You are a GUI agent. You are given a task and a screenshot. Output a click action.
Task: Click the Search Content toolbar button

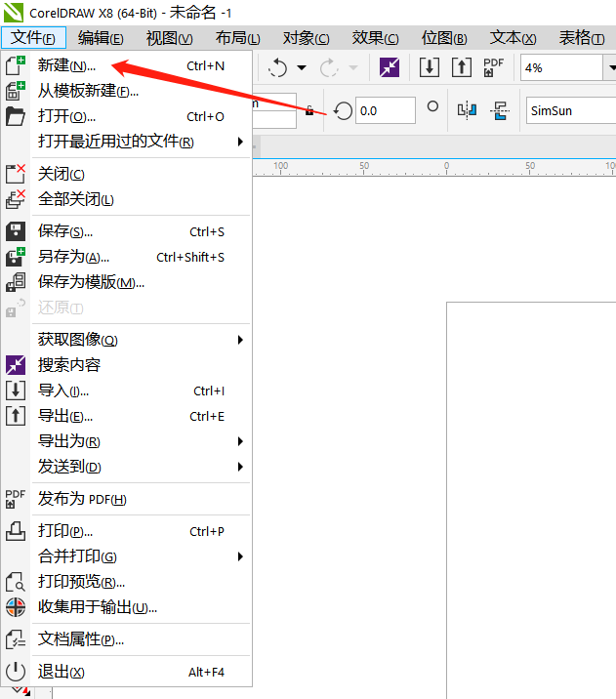click(x=390, y=67)
